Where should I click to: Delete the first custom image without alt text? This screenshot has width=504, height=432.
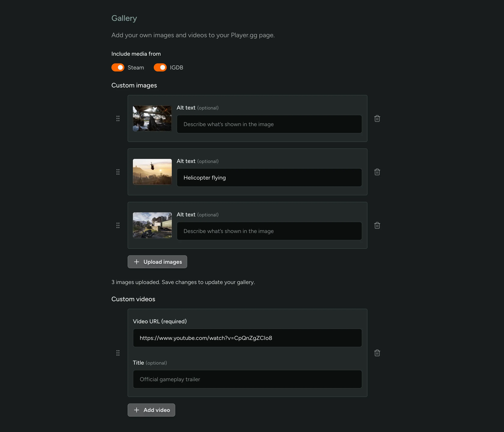click(x=377, y=118)
